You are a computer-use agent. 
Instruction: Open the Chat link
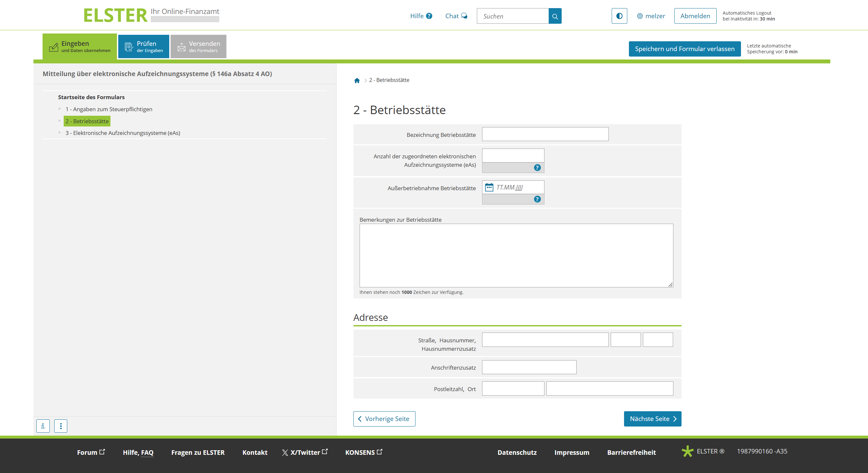[456, 16]
